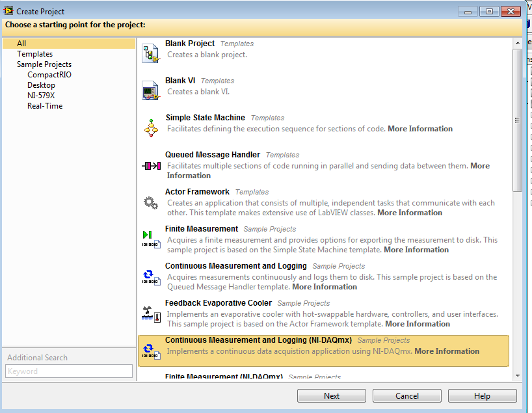This screenshot has width=532, height=413.
Task: Click 'Creates a blank project.' description
Action: (207, 55)
